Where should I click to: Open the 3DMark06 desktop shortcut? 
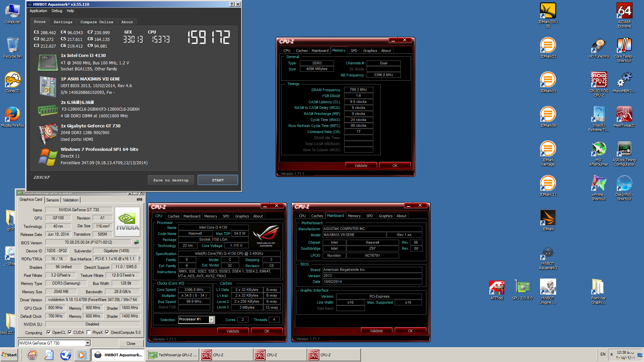point(548,117)
